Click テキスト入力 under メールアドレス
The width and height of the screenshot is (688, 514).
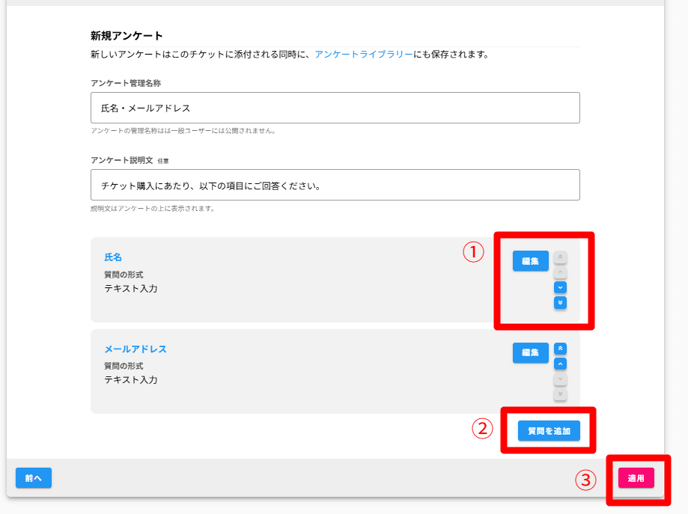(x=131, y=380)
